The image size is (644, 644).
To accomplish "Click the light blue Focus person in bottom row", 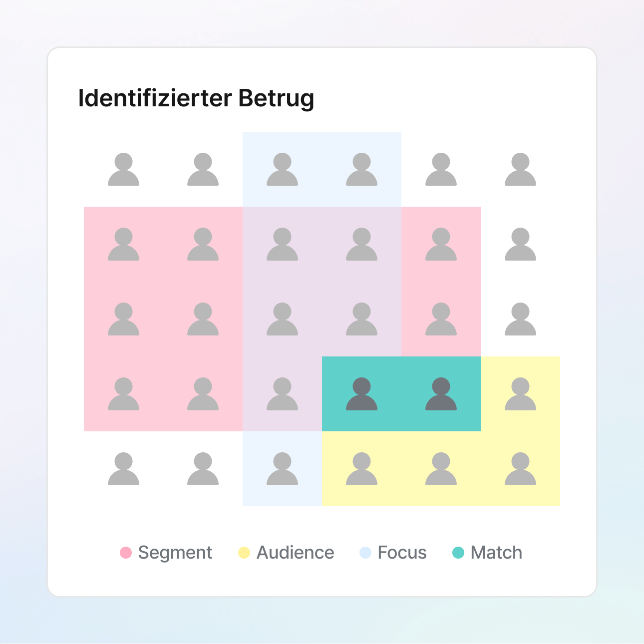I will click(282, 469).
